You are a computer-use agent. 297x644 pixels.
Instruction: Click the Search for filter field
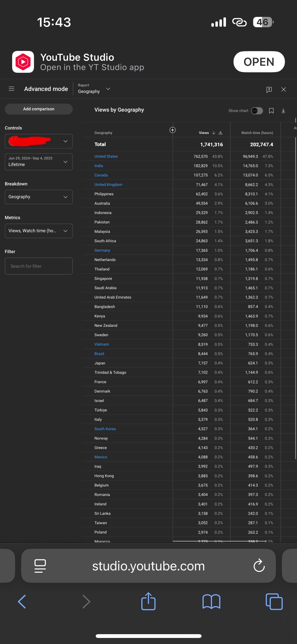click(x=39, y=266)
